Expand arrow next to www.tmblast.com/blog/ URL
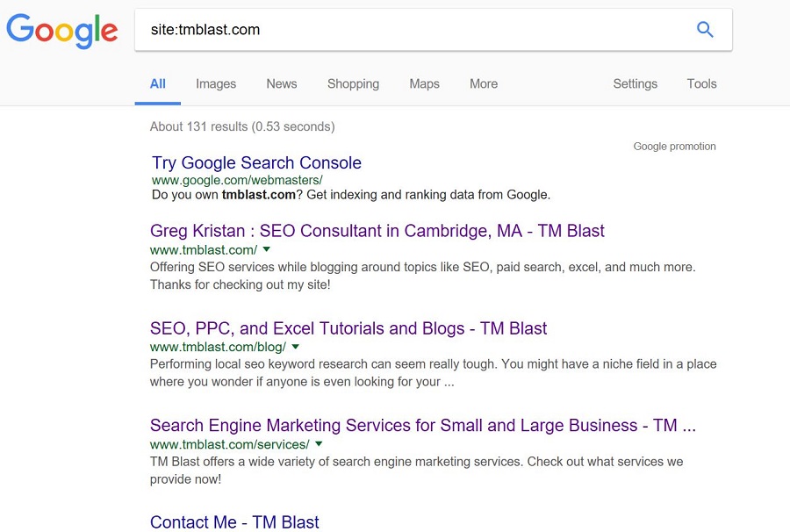 pyautogui.click(x=295, y=347)
